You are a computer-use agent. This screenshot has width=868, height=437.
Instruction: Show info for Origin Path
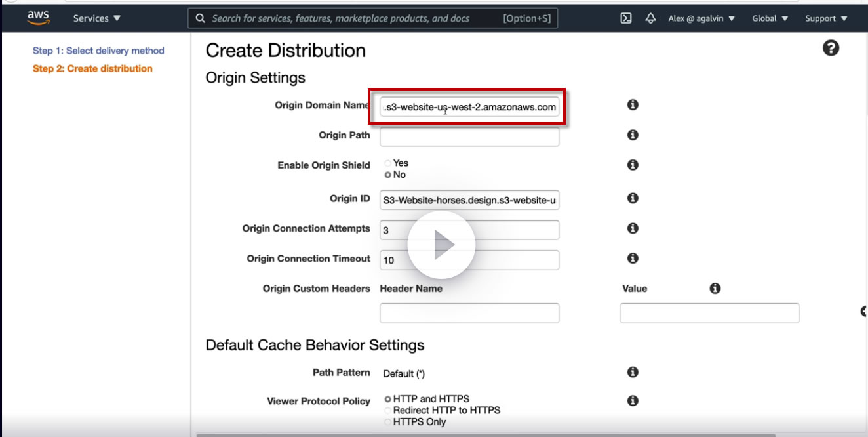(x=633, y=135)
